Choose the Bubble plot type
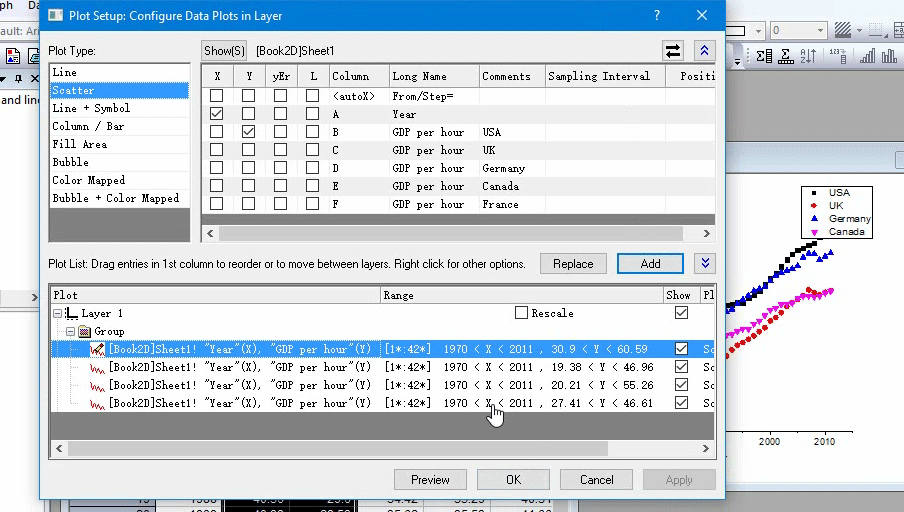The image size is (904, 512). pos(71,162)
